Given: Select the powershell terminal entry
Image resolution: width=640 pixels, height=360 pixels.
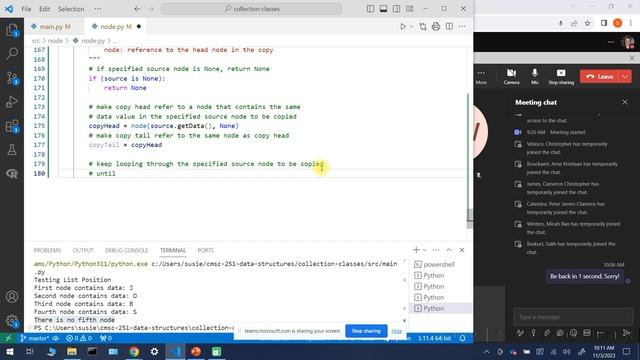Looking at the screenshot, I should coord(439,264).
